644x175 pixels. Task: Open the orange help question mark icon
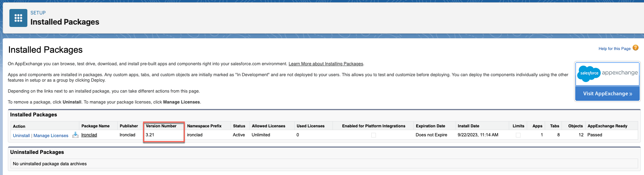click(x=635, y=48)
